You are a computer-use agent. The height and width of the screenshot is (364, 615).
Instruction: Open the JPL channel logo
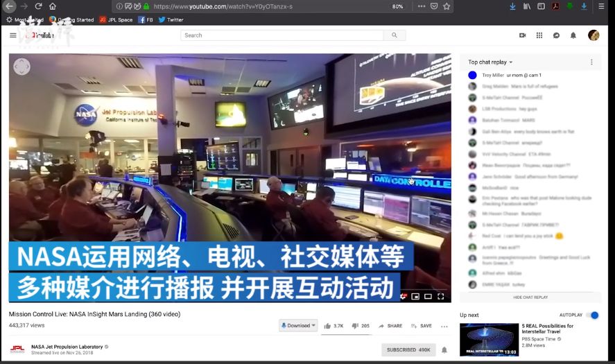pyautogui.click(x=17, y=349)
